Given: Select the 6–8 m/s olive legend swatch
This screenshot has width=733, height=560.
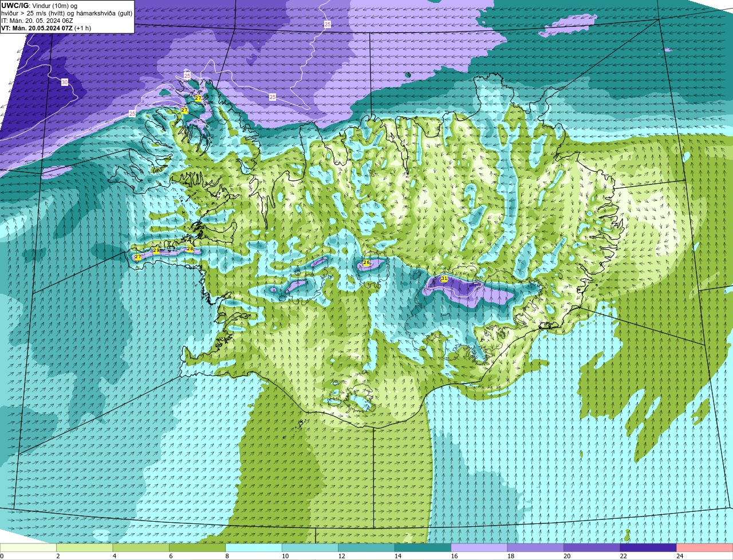Looking at the screenshot, I should (198, 547).
